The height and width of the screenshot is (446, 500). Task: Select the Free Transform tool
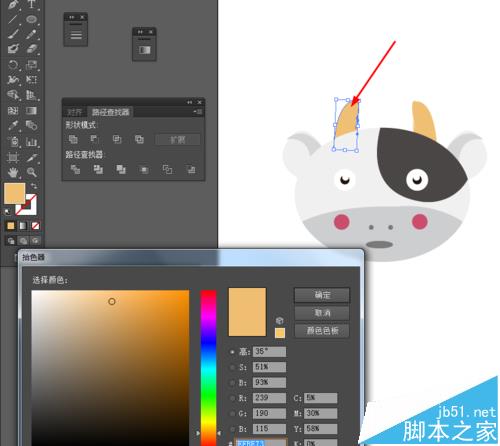point(31,79)
